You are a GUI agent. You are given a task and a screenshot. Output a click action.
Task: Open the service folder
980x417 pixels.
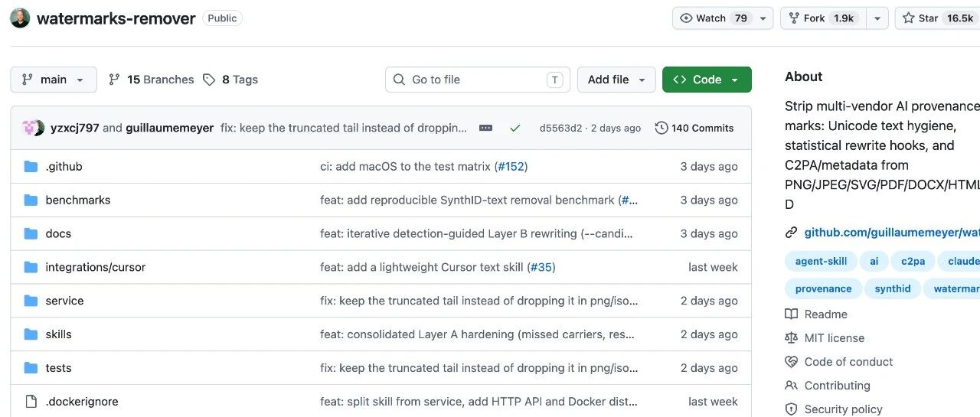point(65,301)
